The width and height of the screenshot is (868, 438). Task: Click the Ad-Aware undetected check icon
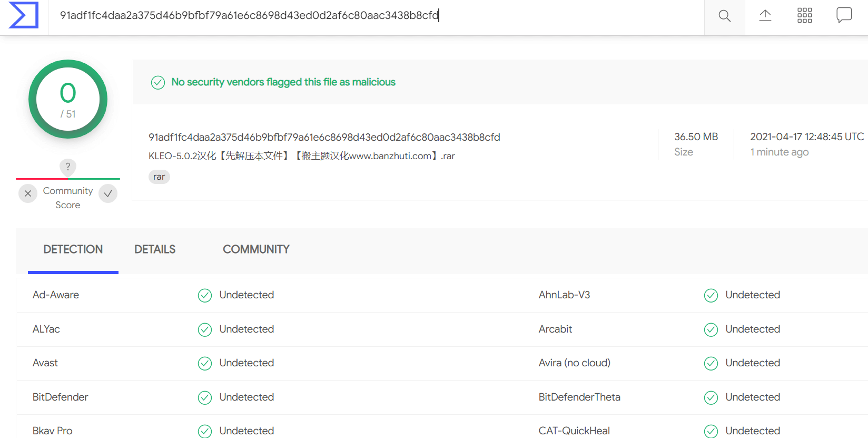click(205, 296)
